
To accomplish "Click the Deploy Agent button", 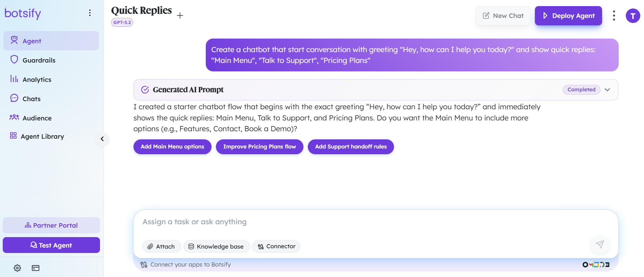I will coord(568,16).
